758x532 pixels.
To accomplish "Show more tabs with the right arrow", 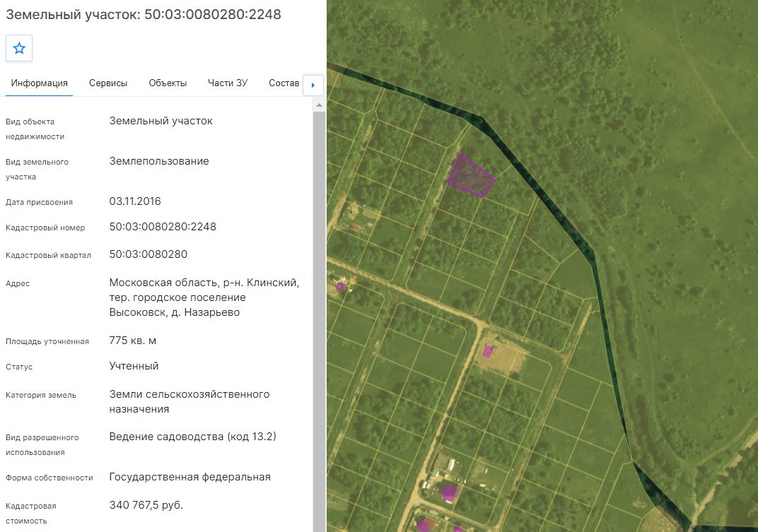I will [313, 85].
